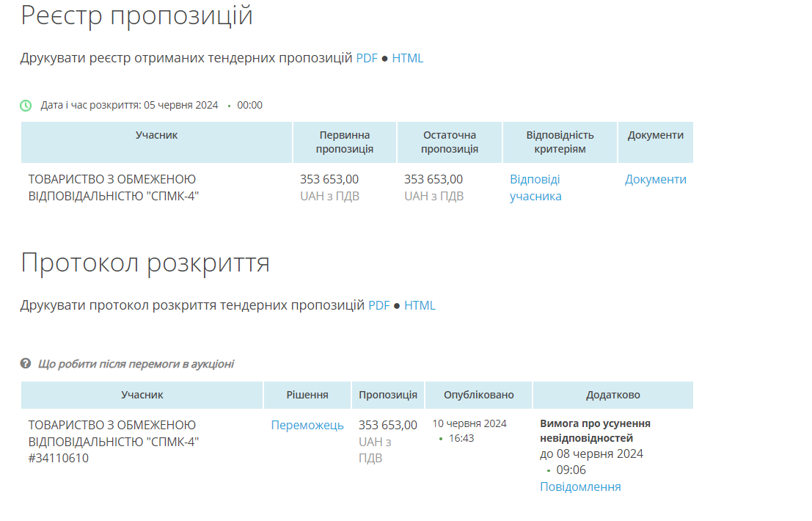Select the 'Реєстр пропозицій' heading

click(136, 15)
